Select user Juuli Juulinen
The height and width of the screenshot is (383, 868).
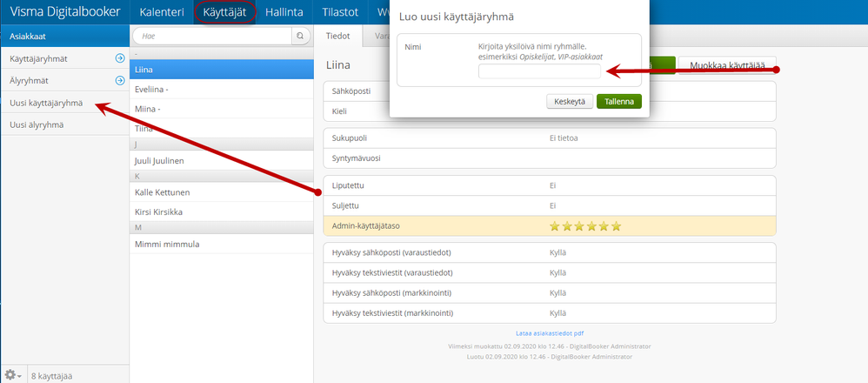222,161
